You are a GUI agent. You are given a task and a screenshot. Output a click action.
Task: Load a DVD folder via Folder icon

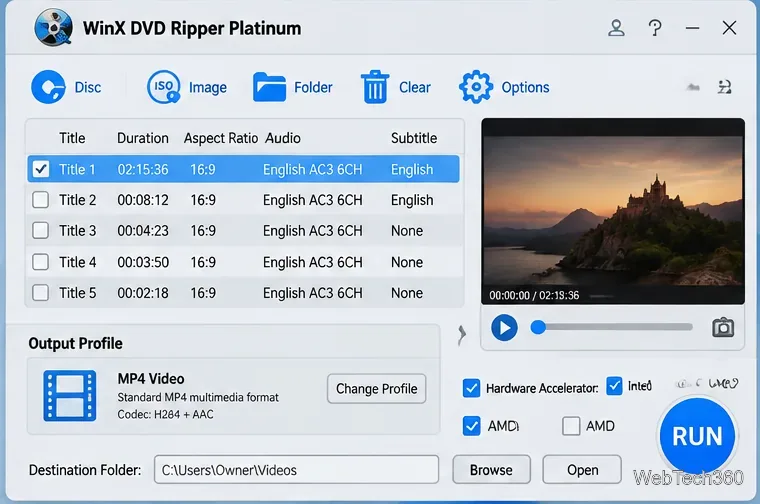(269, 87)
